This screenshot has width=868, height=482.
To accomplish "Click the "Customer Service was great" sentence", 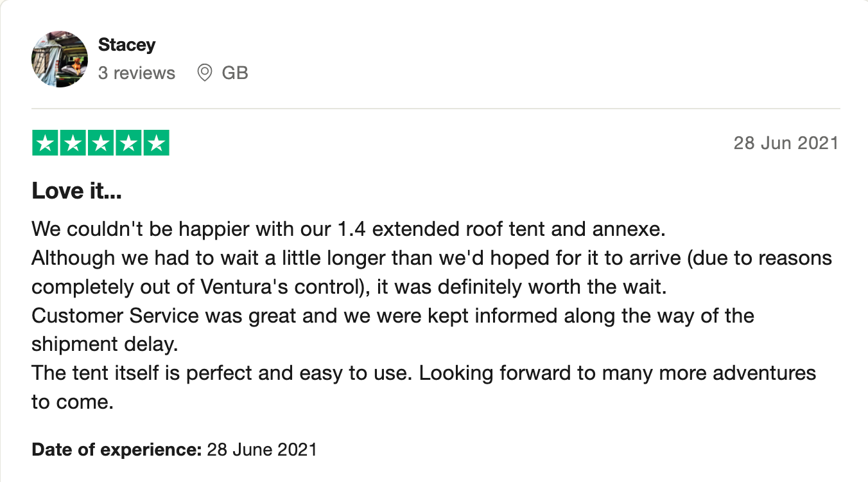I will 392,316.
